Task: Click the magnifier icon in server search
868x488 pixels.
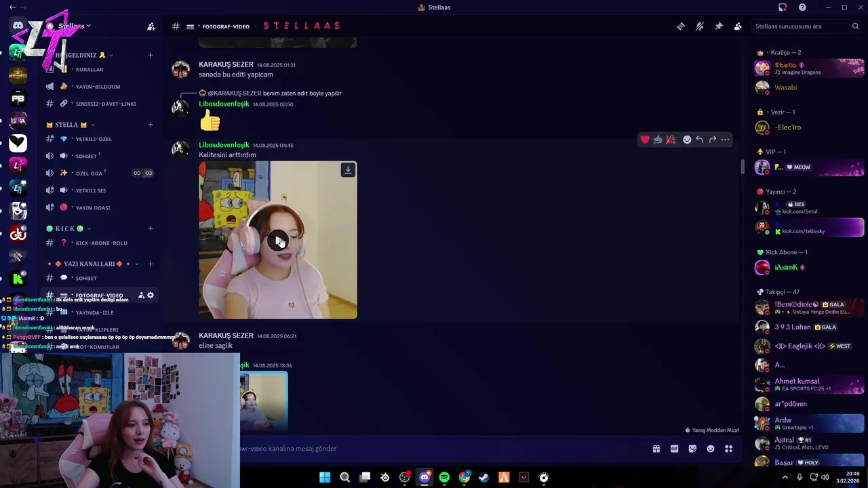Action: coord(856,26)
